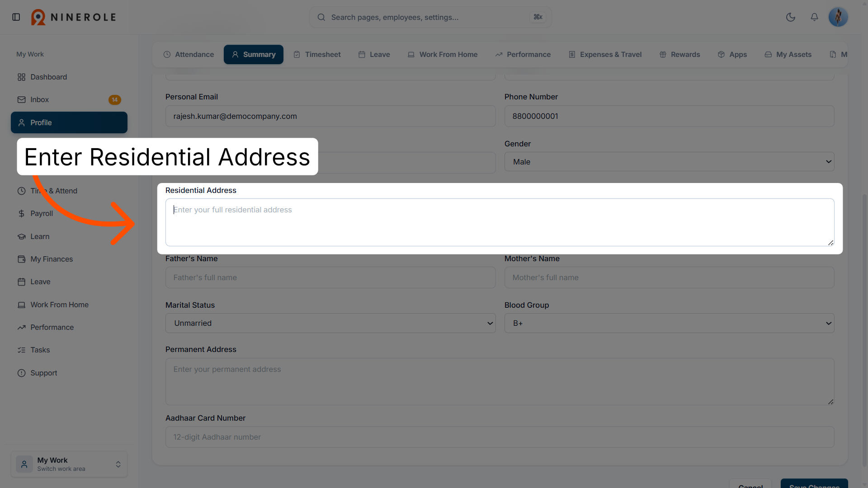Click the Permanent Address text area
This screenshot has width=868, height=488.
500,382
